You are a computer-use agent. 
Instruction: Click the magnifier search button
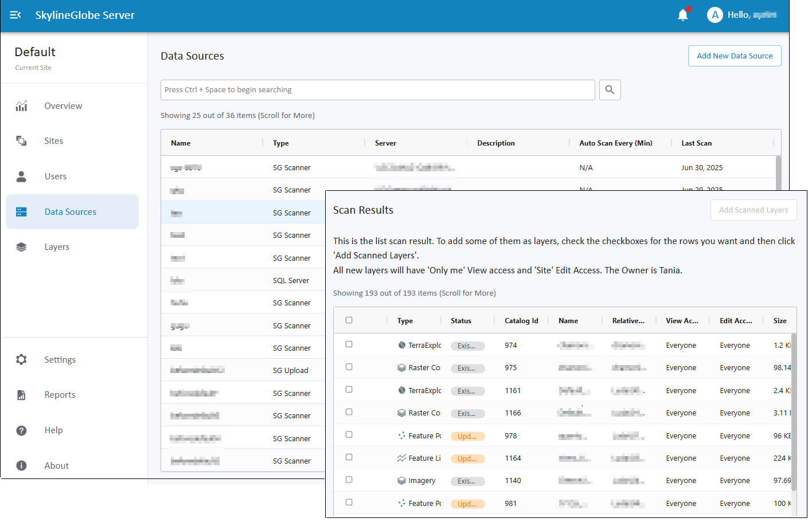[610, 90]
